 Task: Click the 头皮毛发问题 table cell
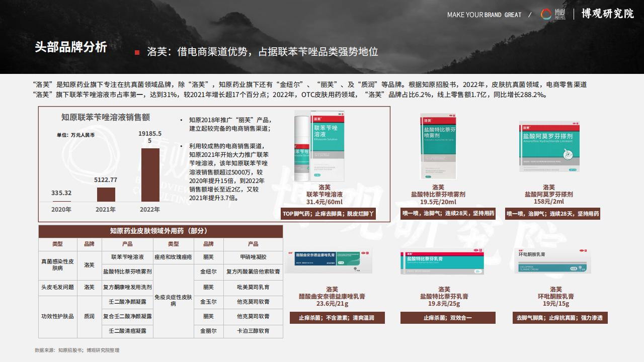tap(57, 287)
